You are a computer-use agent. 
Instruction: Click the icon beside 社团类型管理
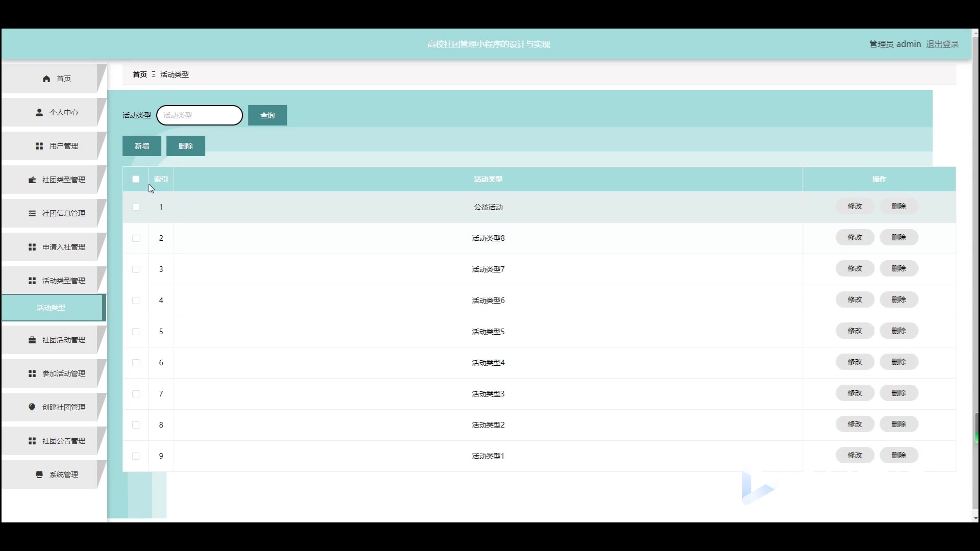[32, 180]
